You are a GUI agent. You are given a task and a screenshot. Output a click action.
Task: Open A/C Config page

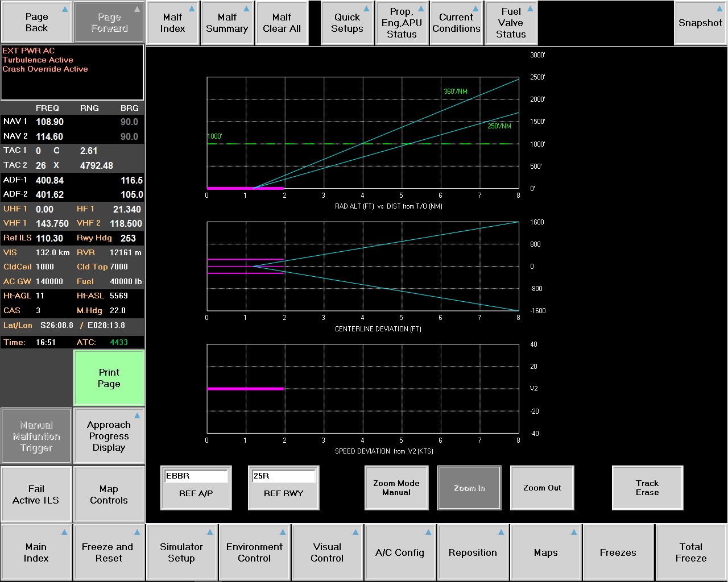400,552
